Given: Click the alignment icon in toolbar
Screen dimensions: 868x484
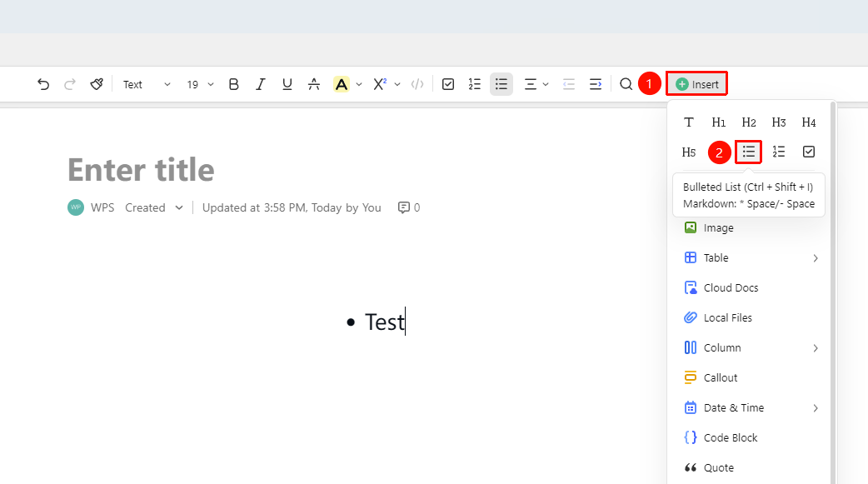Looking at the screenshot, I should [x=531, y=84].
